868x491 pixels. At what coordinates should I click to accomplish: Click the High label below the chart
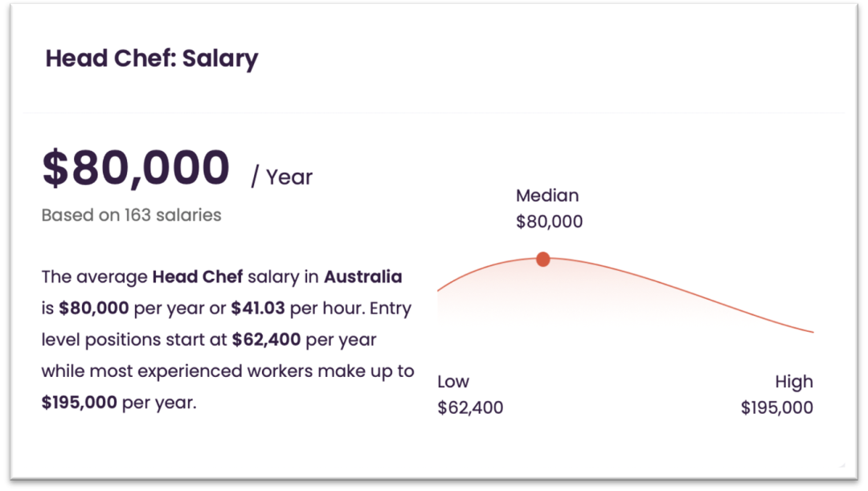coord(794,382)
